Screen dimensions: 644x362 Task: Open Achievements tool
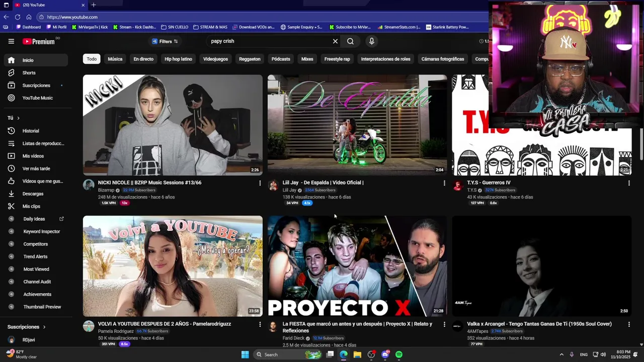35,294
